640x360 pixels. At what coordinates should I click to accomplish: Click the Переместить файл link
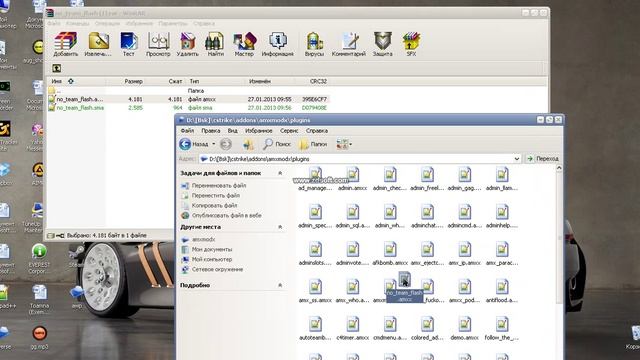[216, 196]
